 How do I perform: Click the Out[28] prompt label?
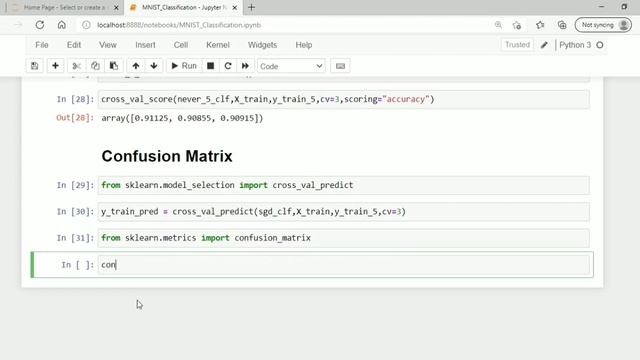click(x=75, y=118)
